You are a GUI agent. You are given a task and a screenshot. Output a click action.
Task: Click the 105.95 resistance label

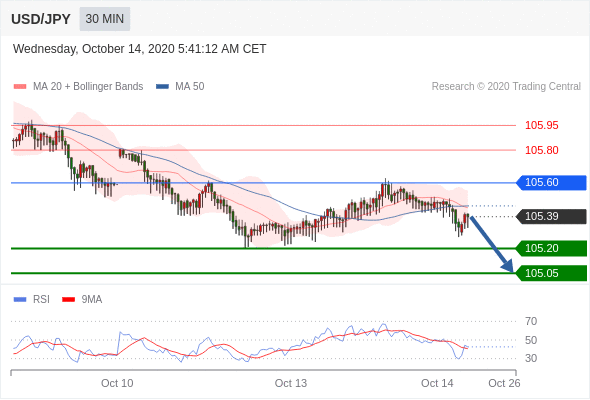pos(541,125)
